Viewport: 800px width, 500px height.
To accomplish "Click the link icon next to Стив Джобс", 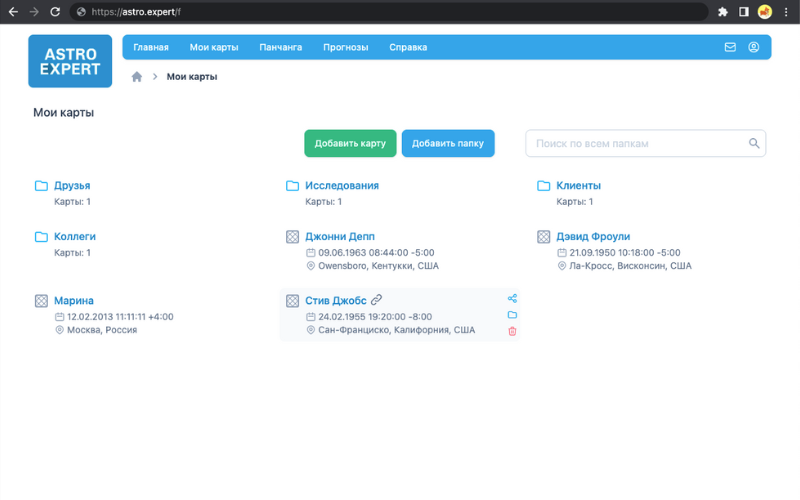I will point(376,300).
